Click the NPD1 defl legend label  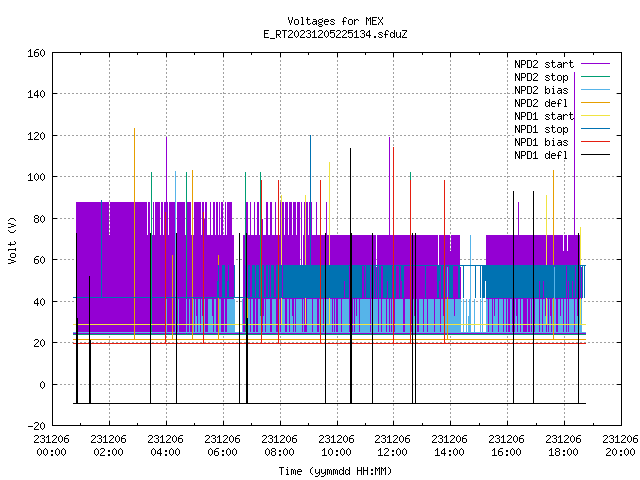[541, 156]
